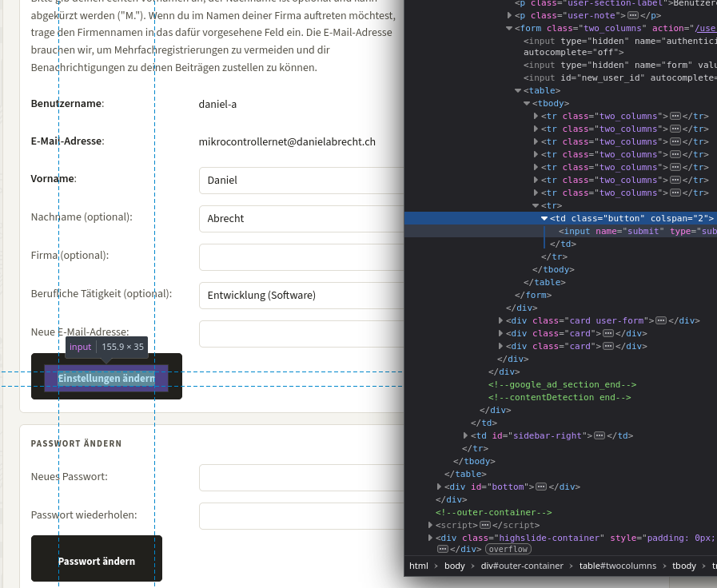Viewport: 717px width, 588px height.
Task: Click the Benutzername label
Action: (68, 104)
